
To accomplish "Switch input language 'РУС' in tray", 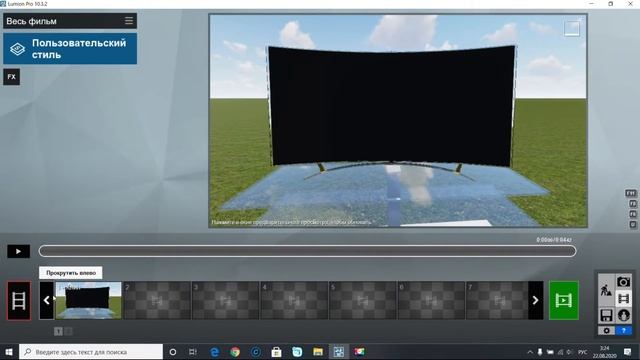I will 582,352.
